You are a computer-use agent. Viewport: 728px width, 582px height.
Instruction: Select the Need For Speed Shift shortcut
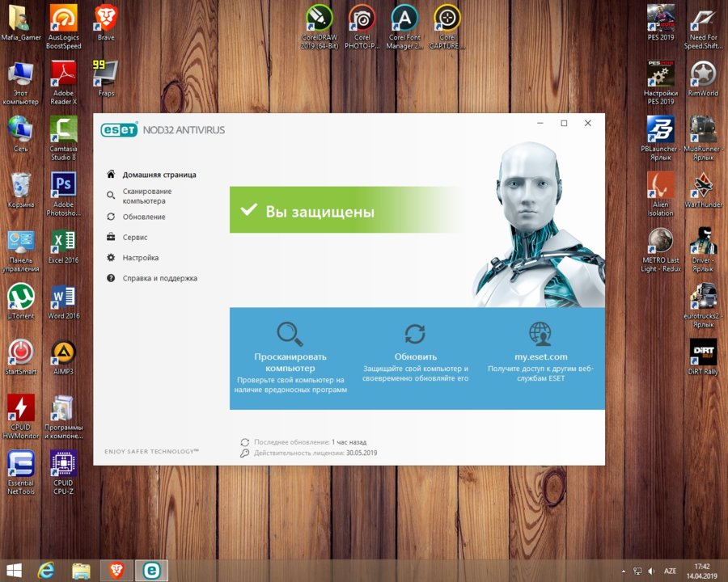point(703,27)
